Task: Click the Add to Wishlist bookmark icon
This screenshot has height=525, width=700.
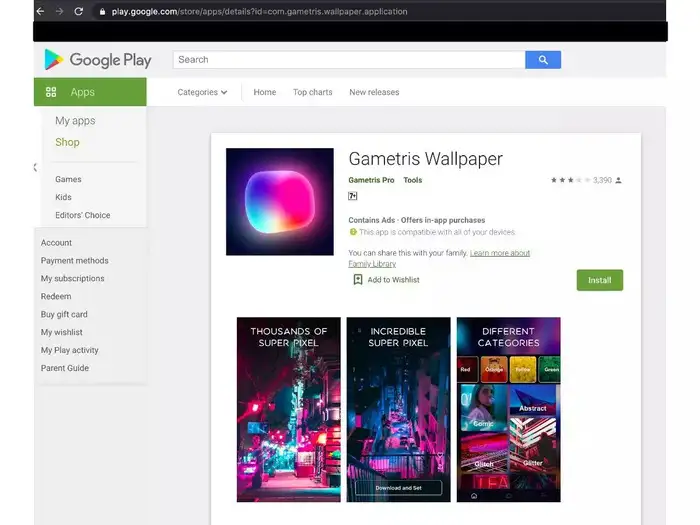Action: click(357, 280)
